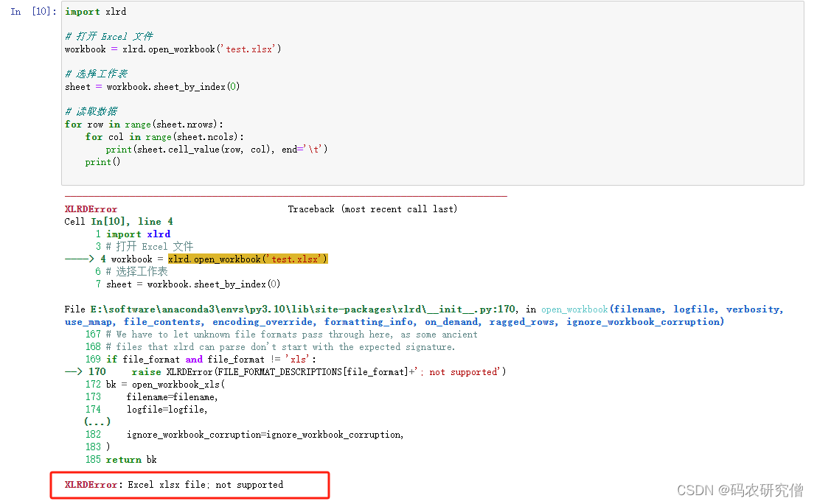Click the XLRDError traceback header
The width and height of the screenshot is (814, 504).
click(89, 209)
